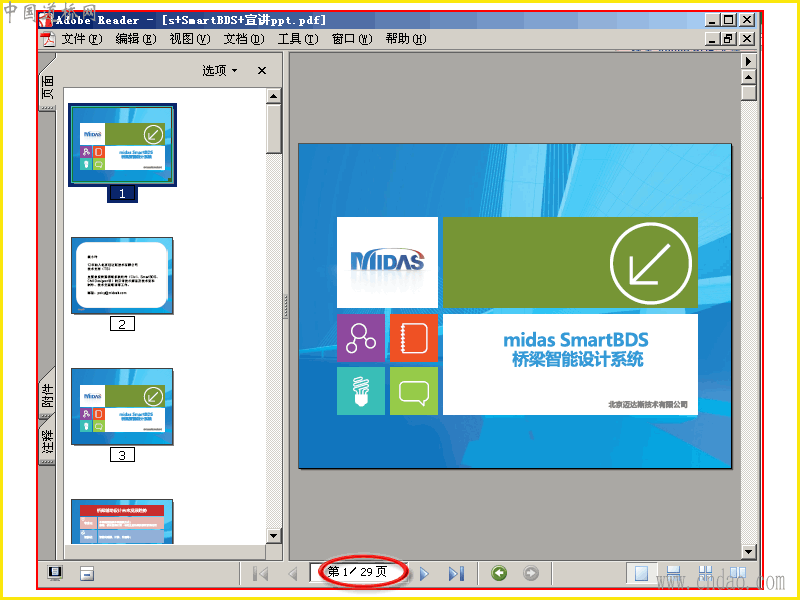This screenshot has height=600, width=800.
Task: Click the Adobe PDF document icon in menu bar
Action: (x=48, y=39)
